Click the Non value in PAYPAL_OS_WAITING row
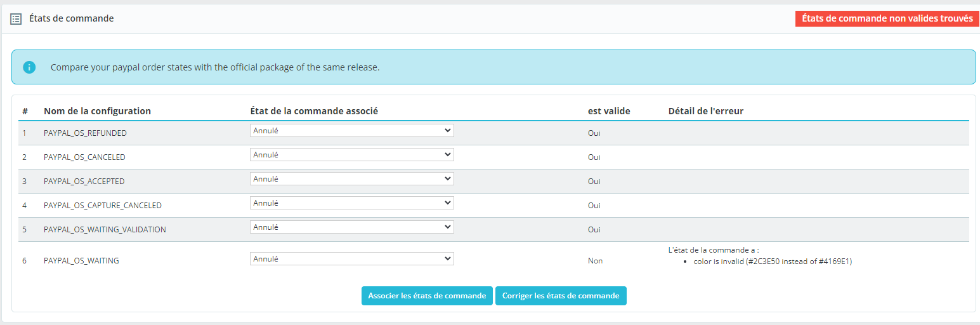Image resolution: width=980 pixels, height=325 pixels. coord(595,261)
